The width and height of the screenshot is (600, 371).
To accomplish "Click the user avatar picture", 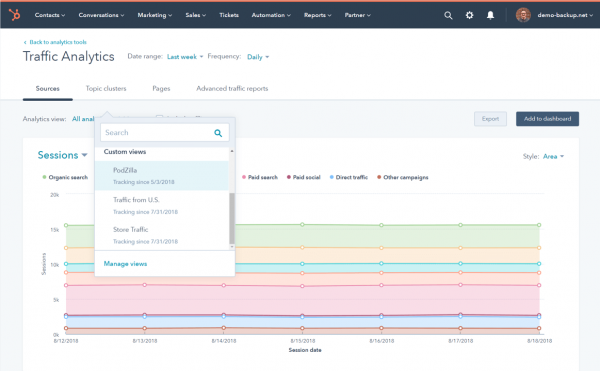I will coord(523,15).
